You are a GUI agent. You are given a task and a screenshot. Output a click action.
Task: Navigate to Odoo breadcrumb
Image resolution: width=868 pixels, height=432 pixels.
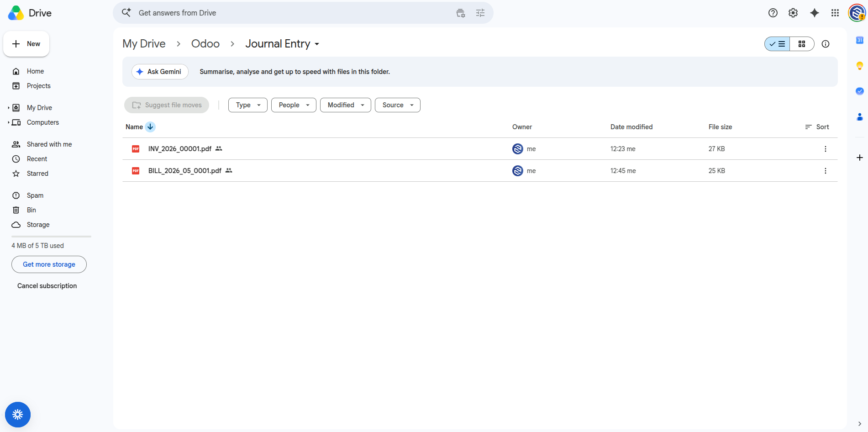pos(205,44)
